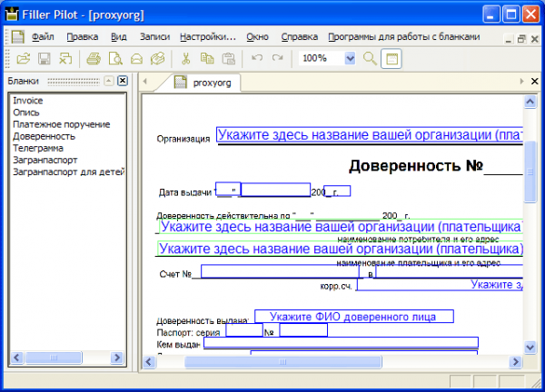Click the Cut scissors icon
Screen dimensions: 545x392
185,58
